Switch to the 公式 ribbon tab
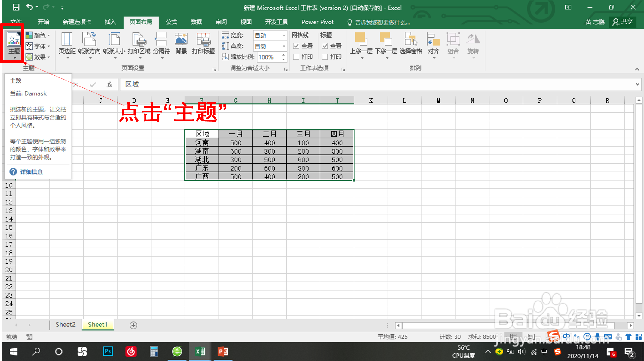 [x=171, y=22]
